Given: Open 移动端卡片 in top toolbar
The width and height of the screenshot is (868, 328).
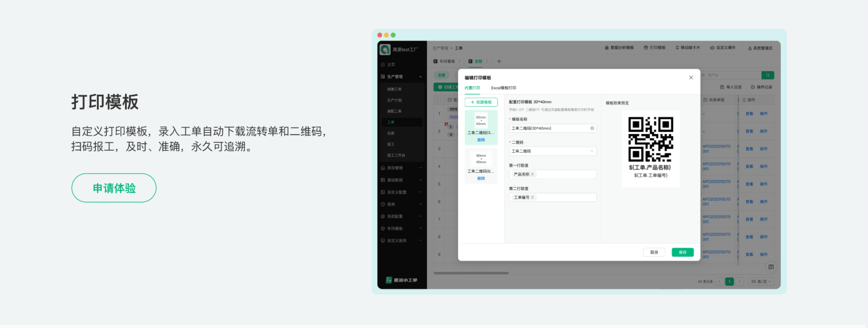Looking at the screenshot, I should point(688,48).
